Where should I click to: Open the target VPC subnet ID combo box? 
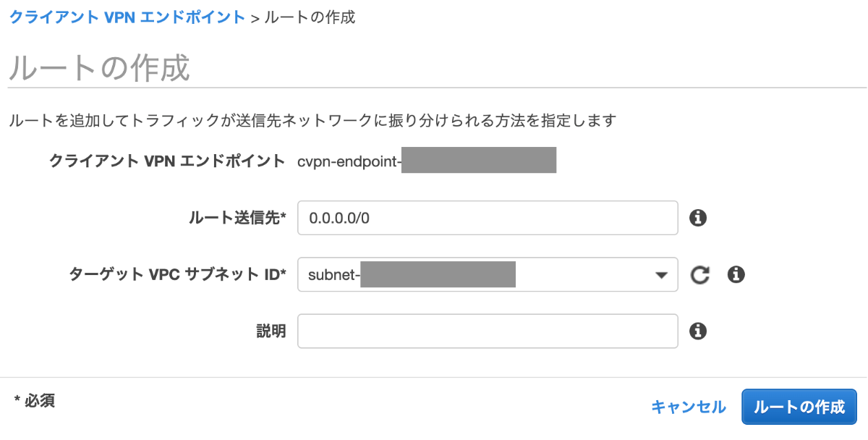488,274
